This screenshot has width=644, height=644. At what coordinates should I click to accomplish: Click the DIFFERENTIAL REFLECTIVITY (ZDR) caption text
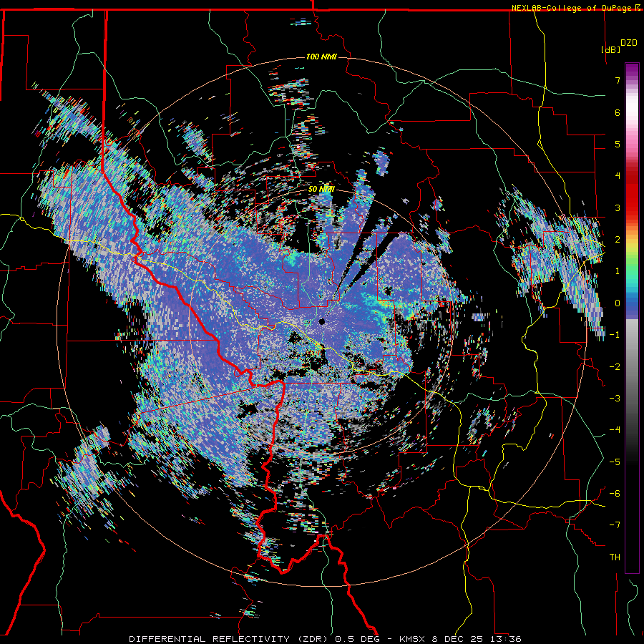coord(229,639)
